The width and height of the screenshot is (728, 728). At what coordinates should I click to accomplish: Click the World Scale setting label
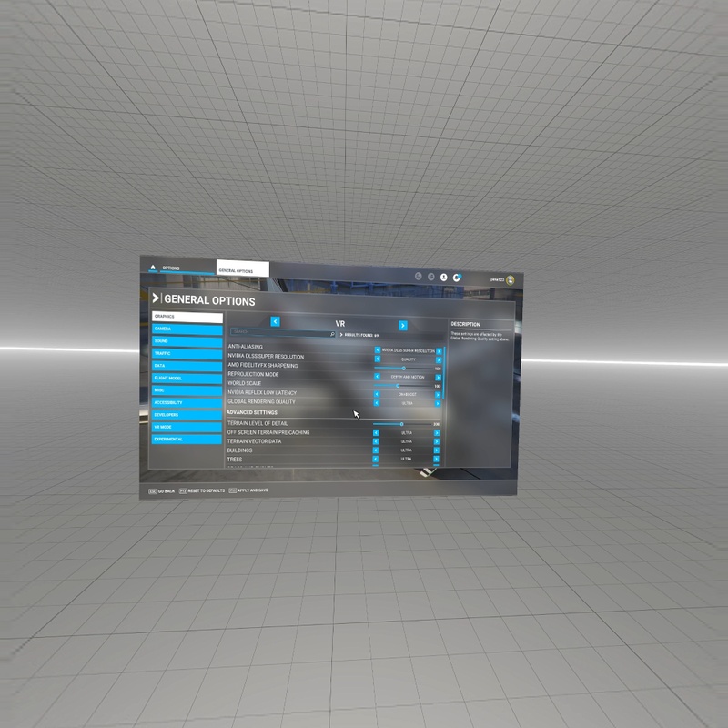coord(244,383)
